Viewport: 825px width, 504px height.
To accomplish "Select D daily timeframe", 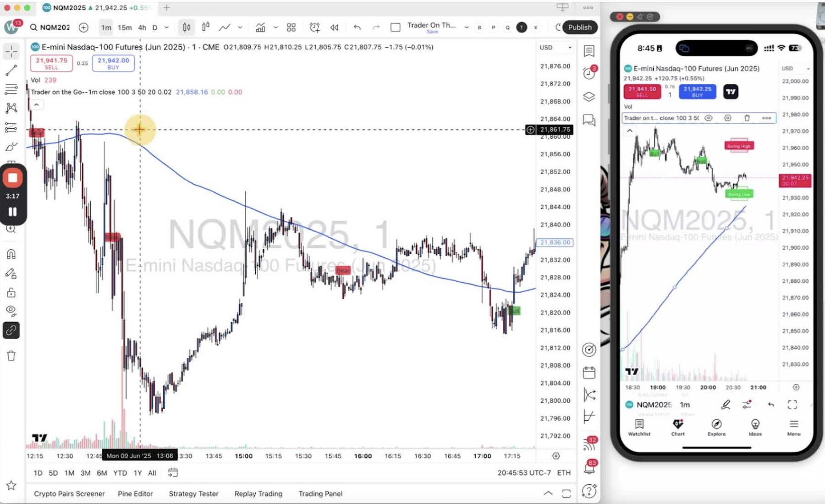I will (x=155, y=27).
